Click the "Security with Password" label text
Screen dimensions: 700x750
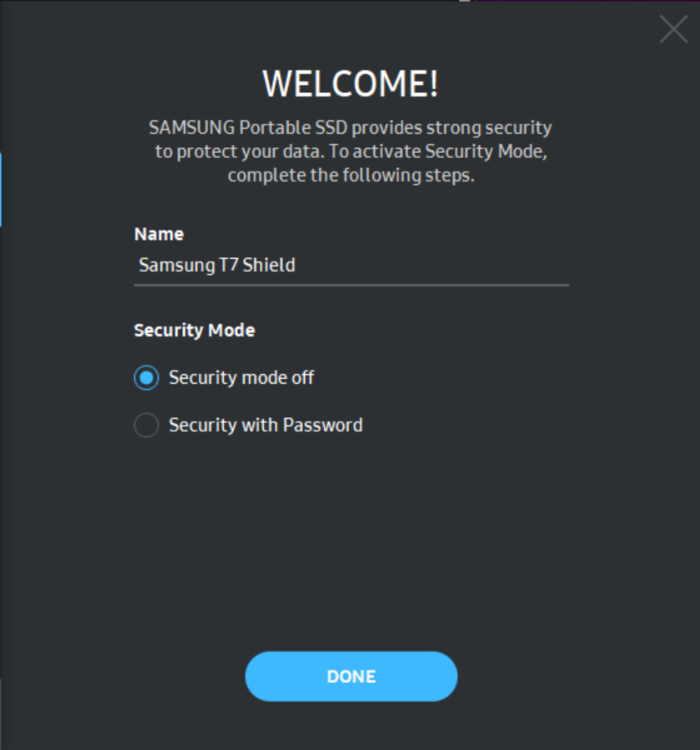tap(266, 426)
